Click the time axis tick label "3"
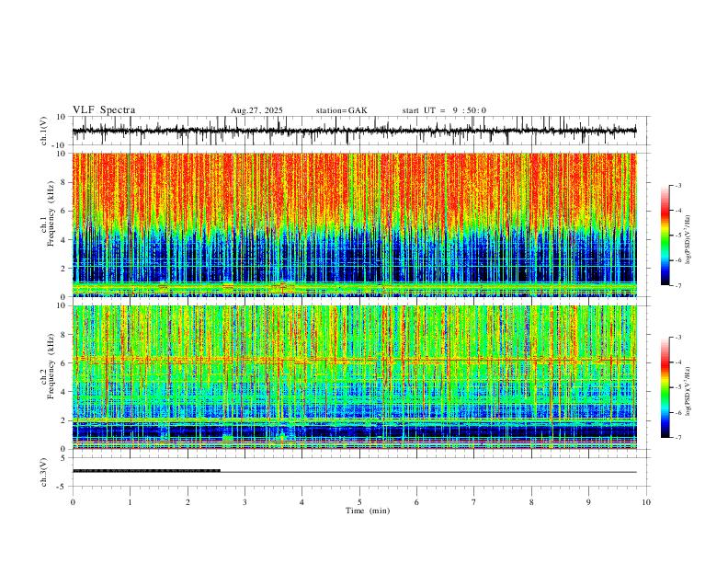This screenshot has width=728, height=563. coord(245,502)
